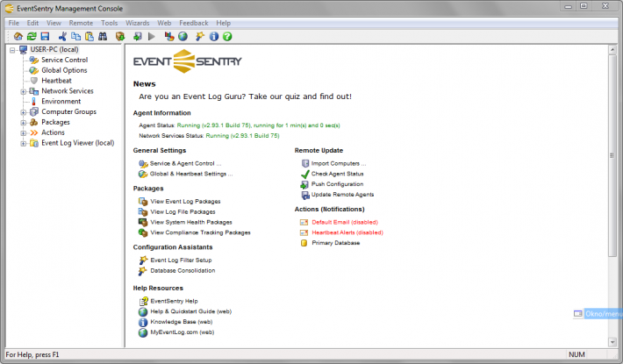Click the Okno/menu overlay button

[x=598, y=314]
